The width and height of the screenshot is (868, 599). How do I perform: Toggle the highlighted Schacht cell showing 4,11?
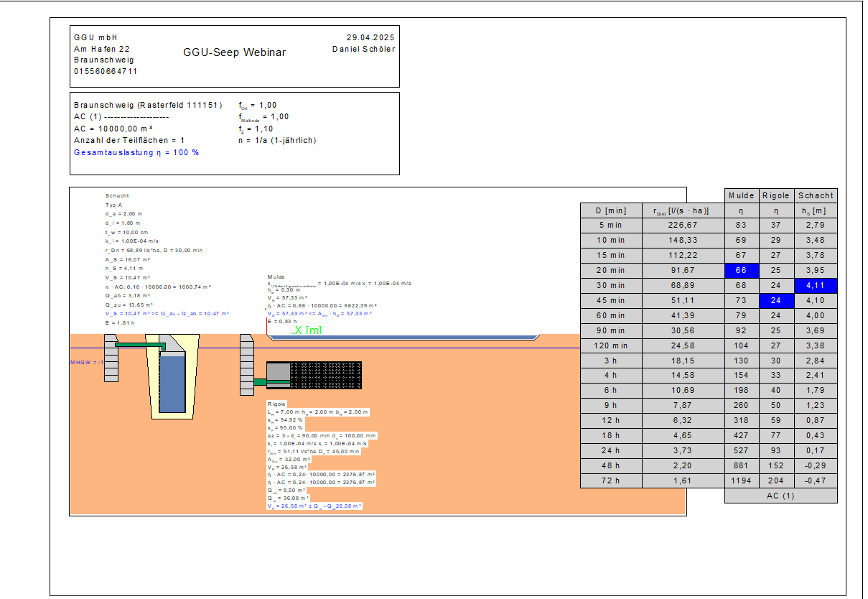point(815,285)
